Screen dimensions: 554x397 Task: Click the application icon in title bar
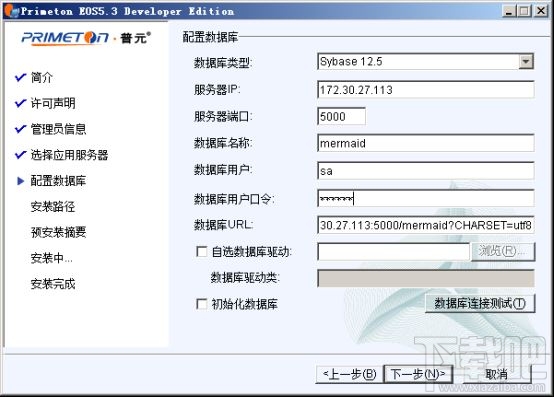point(11,11)
